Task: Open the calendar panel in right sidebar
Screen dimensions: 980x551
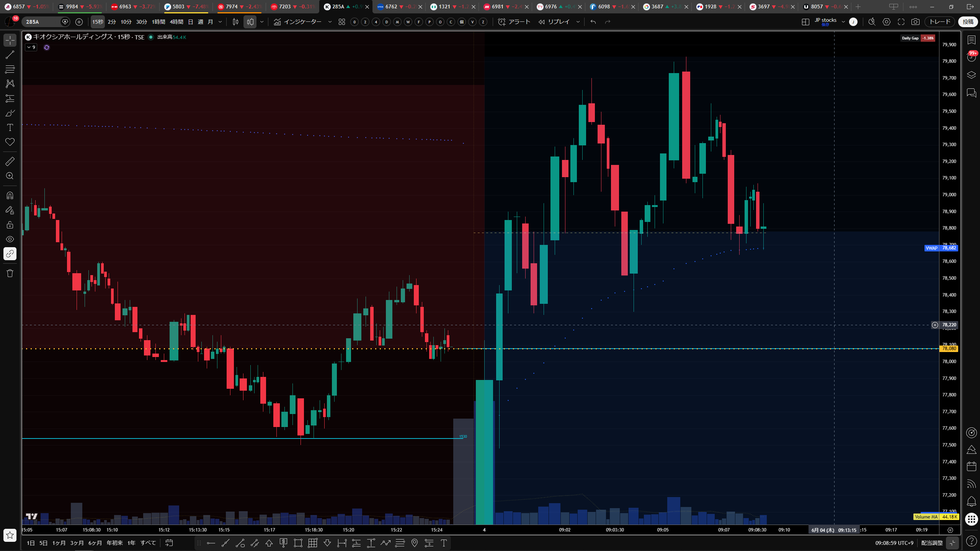Action: 971,466
